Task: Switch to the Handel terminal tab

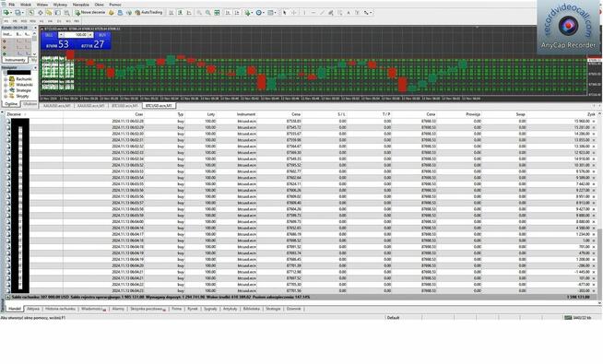Action: pyautogui.click(x=15, y=309)
